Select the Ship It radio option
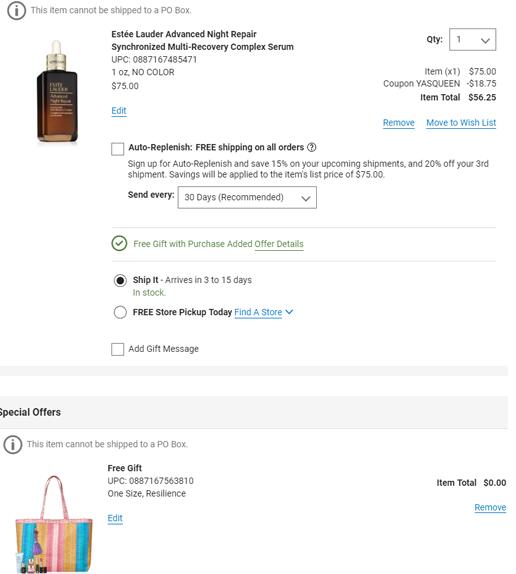Screen dimensions: 516x574 coord(120,280)
